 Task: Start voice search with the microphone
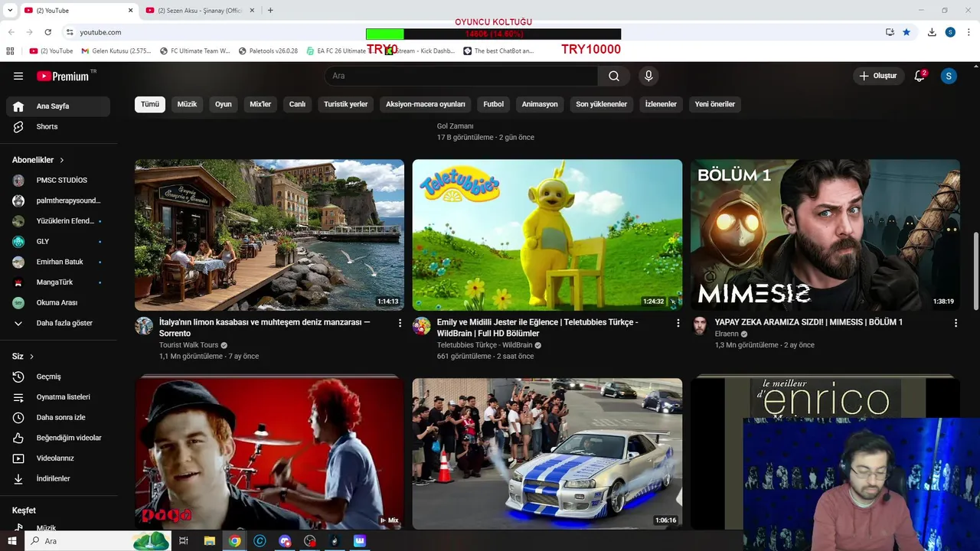(x=648, y=76)
